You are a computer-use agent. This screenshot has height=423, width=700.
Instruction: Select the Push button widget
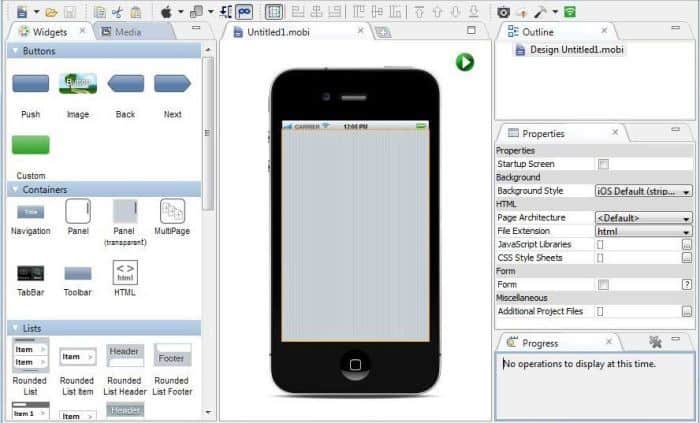point(30,84)
